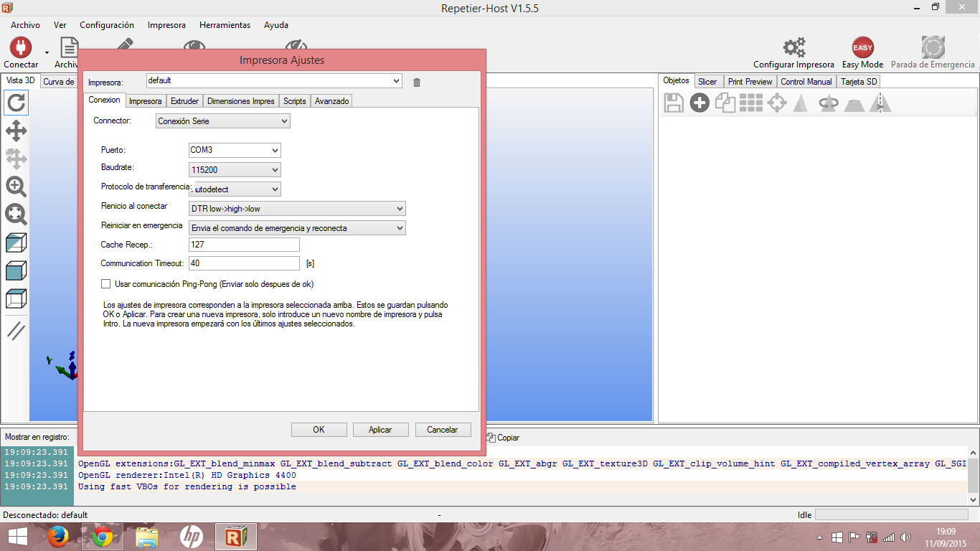The image size is (980, 551).
Task: Switch to the Slicer tab
Action: pyautogui.click(x=707, y=82)
